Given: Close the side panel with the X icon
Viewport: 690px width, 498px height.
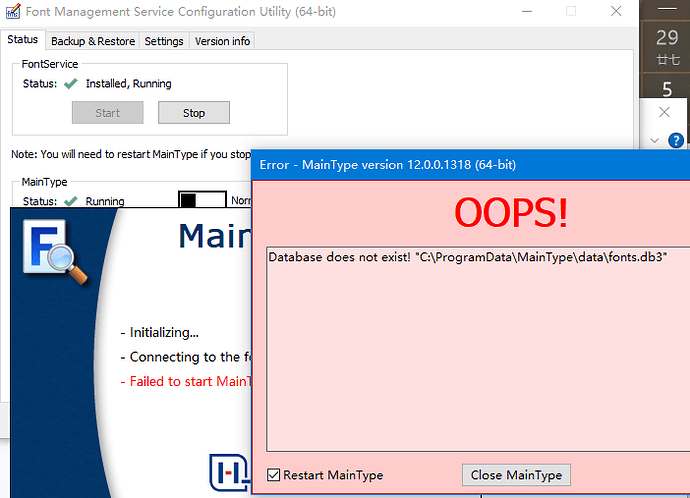Looking at the screenshot, I should 664,112.
